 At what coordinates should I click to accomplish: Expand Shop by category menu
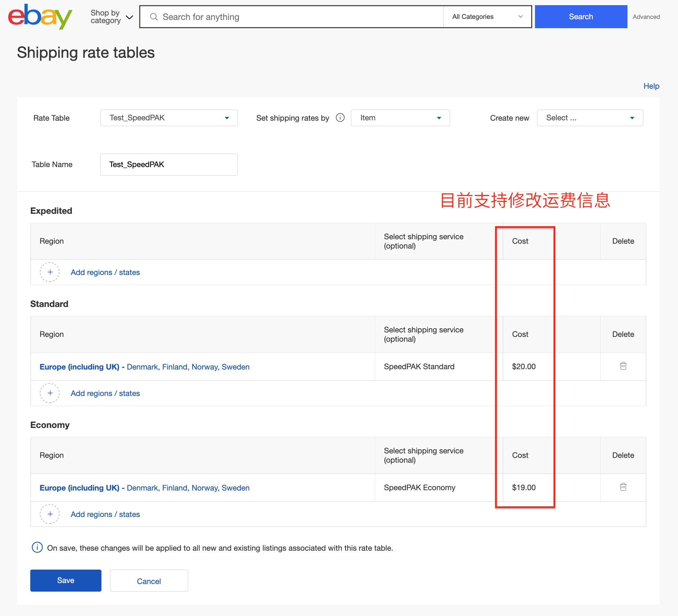tap(111, 17)
